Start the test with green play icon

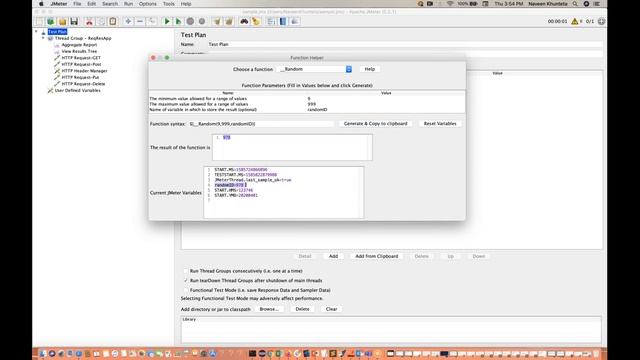click(x=167, y=21)
